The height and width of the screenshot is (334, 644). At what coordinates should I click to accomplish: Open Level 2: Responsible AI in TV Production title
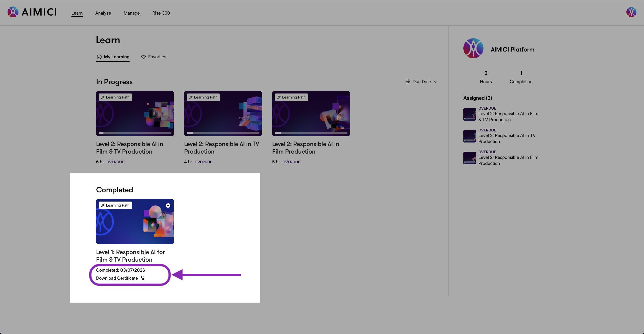[222, 148]
